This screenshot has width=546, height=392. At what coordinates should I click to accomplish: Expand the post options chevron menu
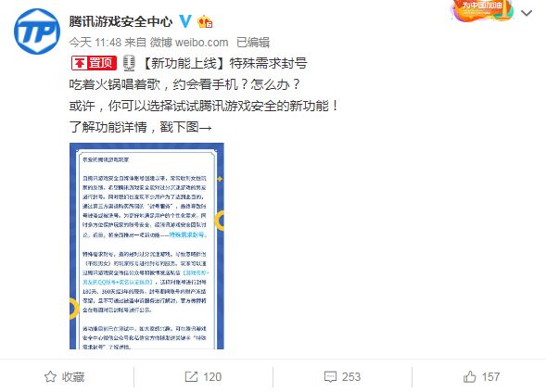click(x=527, y=13)
